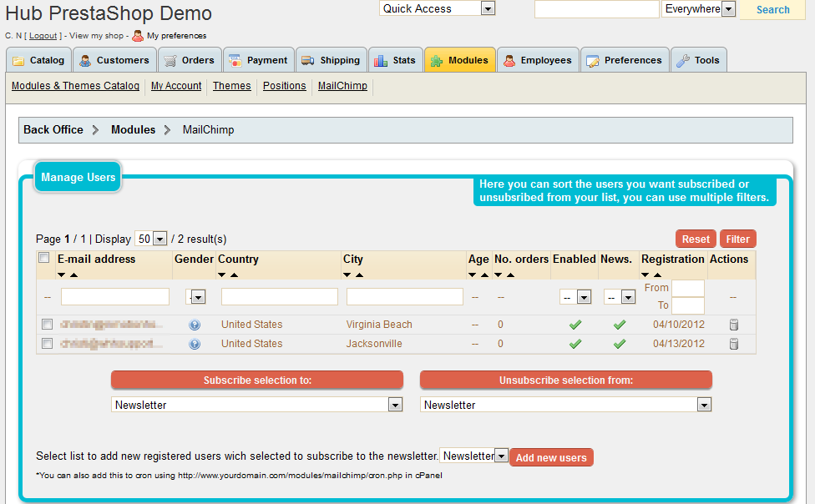Click gender icon of Virginia Beach user

195,325
